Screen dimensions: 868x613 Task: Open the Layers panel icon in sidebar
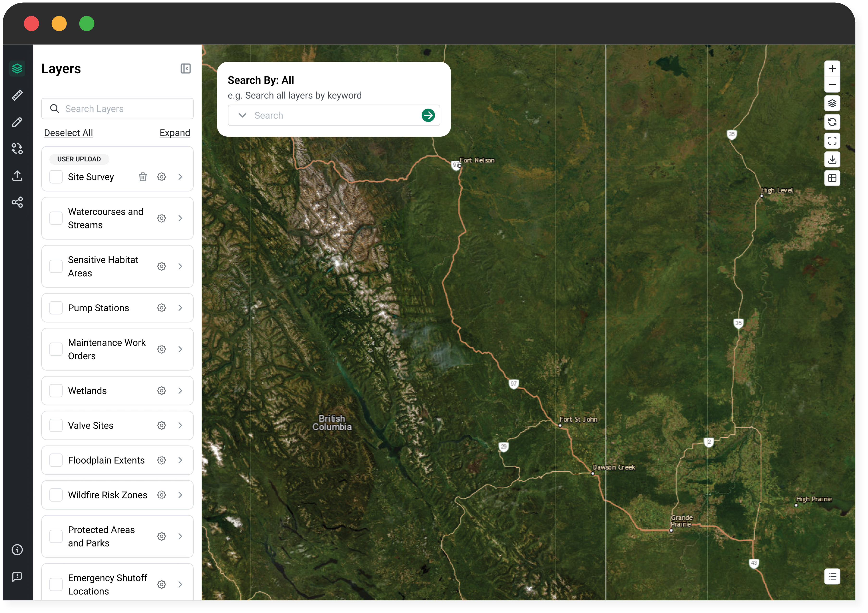coord(17,68)
